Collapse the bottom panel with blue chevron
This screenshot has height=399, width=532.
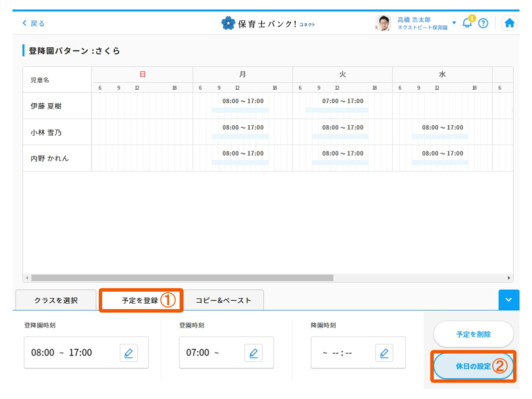coord(509,300)
